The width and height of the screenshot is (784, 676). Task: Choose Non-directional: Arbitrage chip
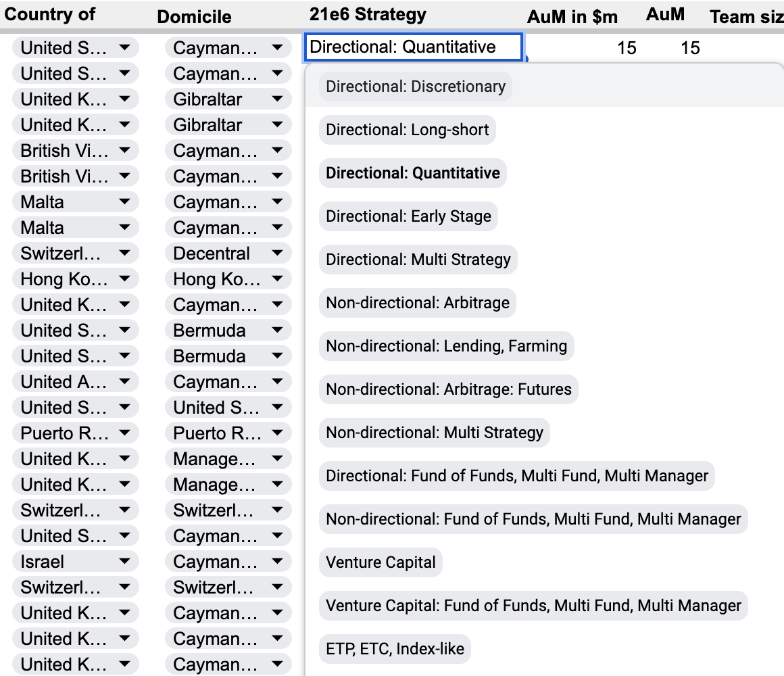[x=418, y=303]
